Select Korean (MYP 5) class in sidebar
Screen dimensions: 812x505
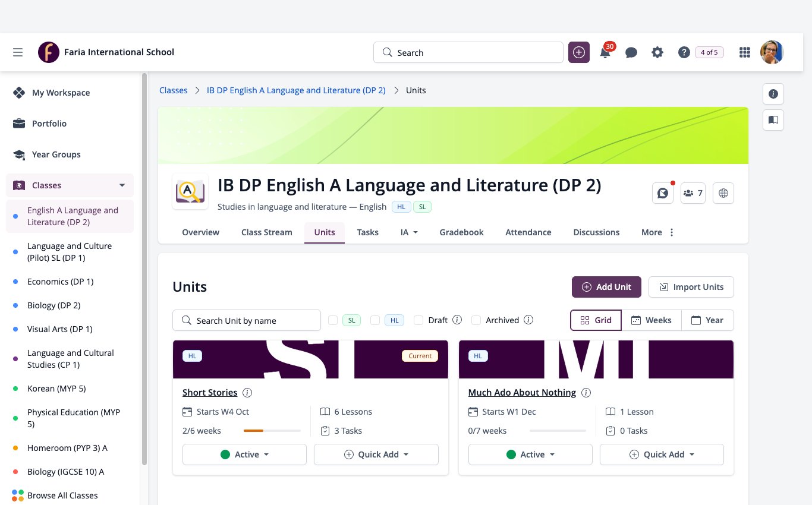tap(70, 389)
